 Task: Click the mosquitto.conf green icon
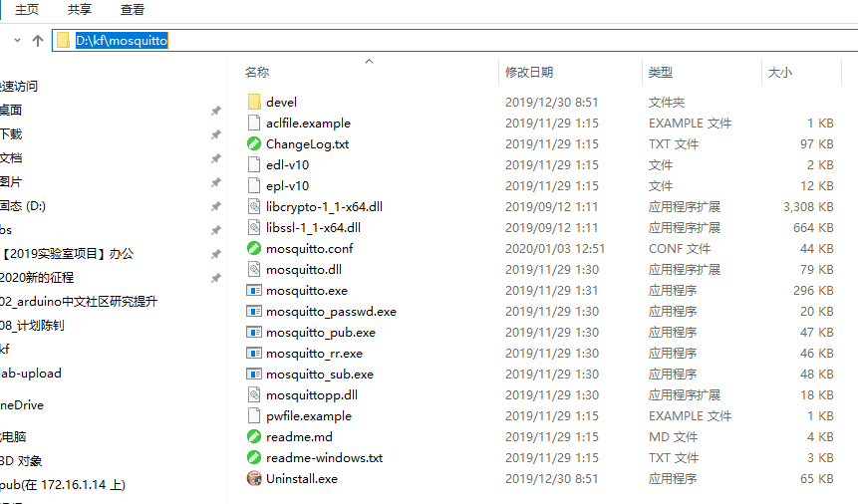[254, 248]
